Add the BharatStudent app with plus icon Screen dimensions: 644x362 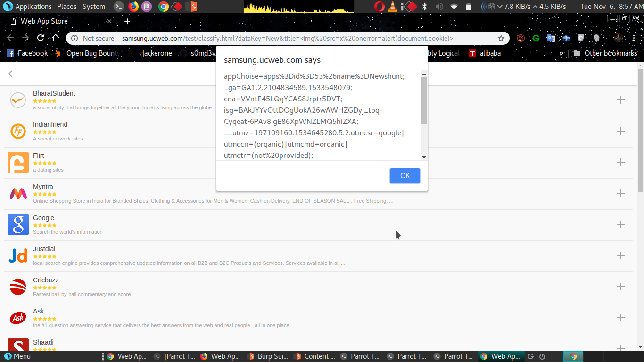(x=621, y=100)
